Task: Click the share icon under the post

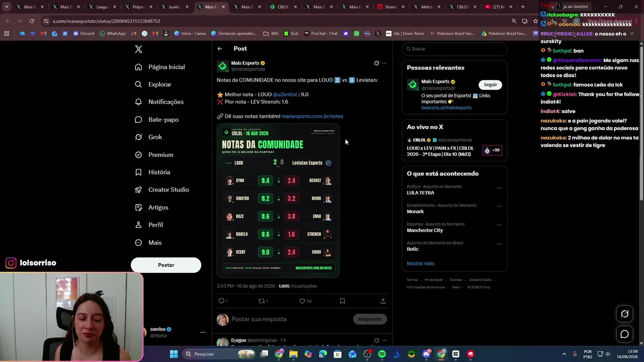Action: tap(383, 301)
